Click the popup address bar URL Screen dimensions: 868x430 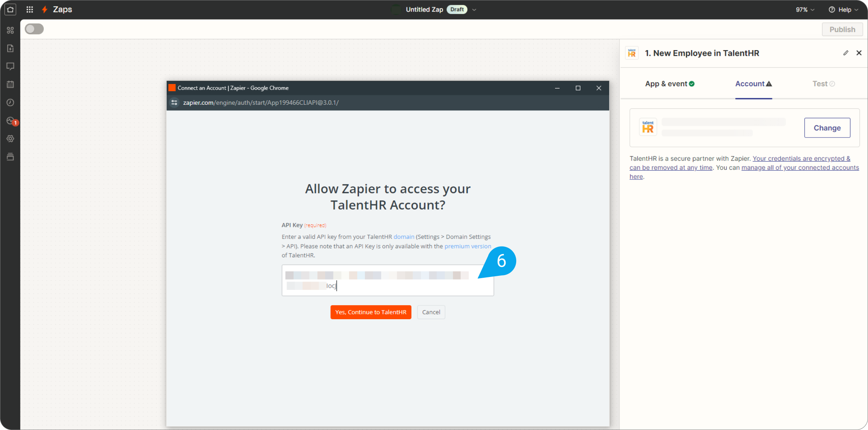pyautogui.click(x=261, y=103)
